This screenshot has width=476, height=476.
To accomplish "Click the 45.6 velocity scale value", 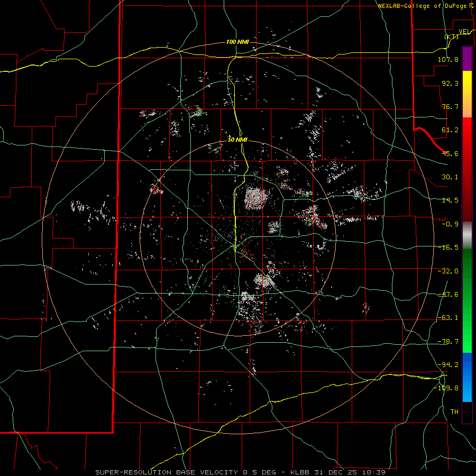I will (x=450, y=153).
